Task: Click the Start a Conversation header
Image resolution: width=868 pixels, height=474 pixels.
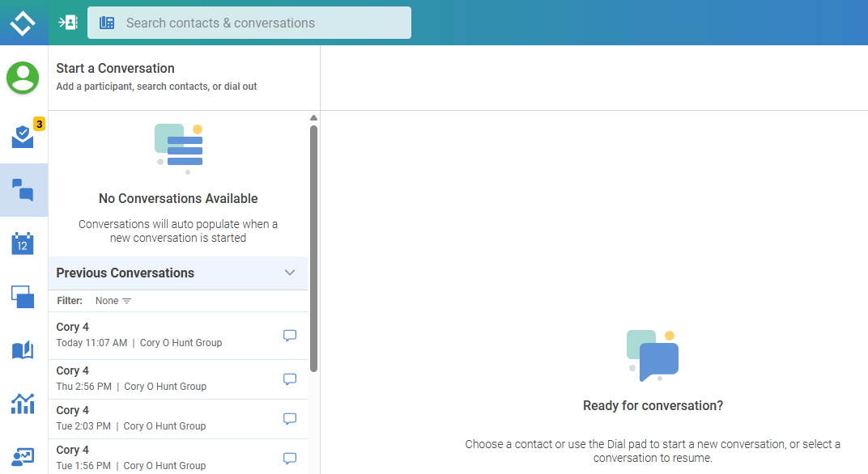Action: 115,69
